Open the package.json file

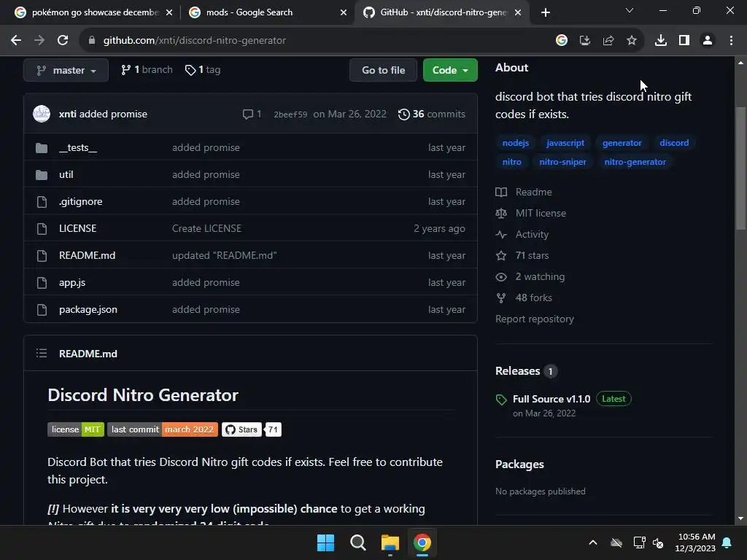click(88, 309)
